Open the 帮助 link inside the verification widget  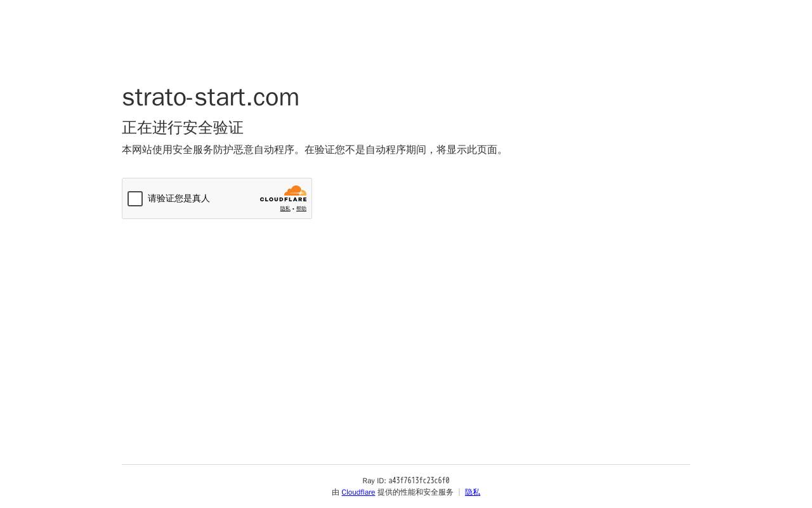[301, 209]
